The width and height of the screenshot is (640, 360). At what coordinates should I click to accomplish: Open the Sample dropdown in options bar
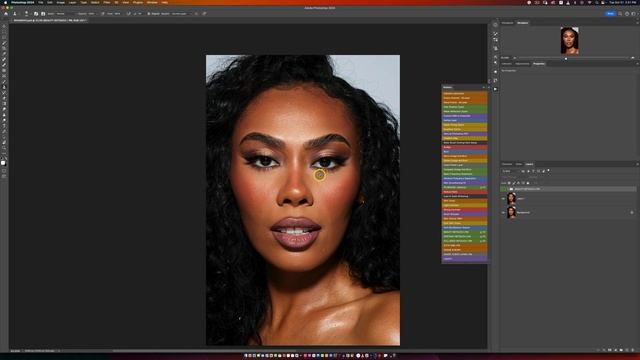pyautogui.click(x=180, y=13)
